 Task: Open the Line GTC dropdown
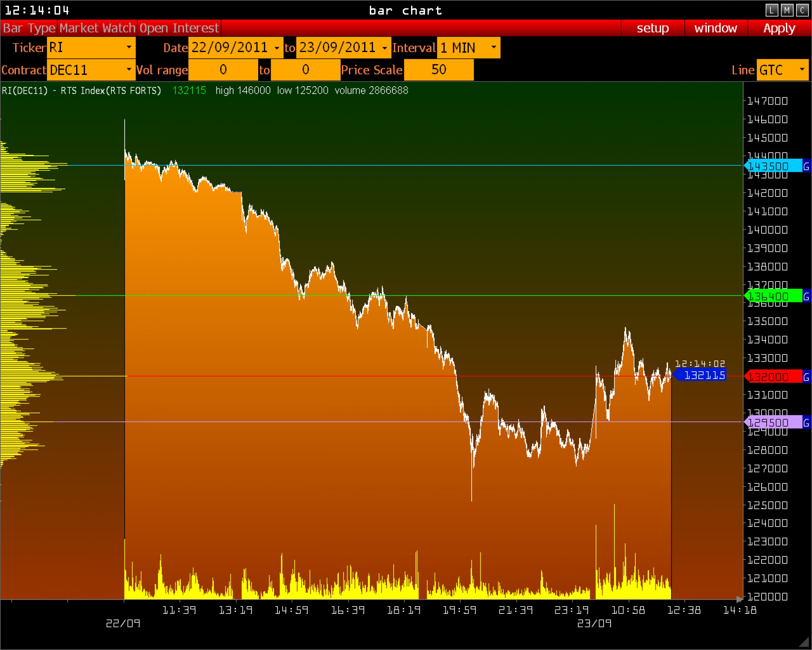pos(802,70)
